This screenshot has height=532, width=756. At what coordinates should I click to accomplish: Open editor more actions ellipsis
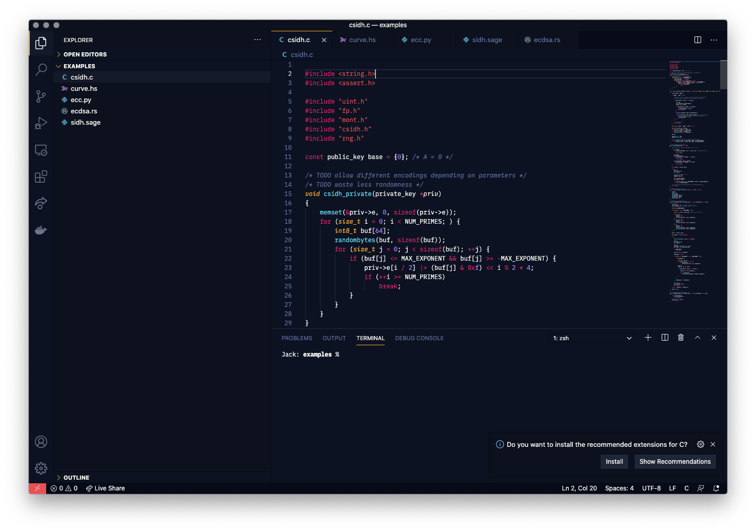714,40
